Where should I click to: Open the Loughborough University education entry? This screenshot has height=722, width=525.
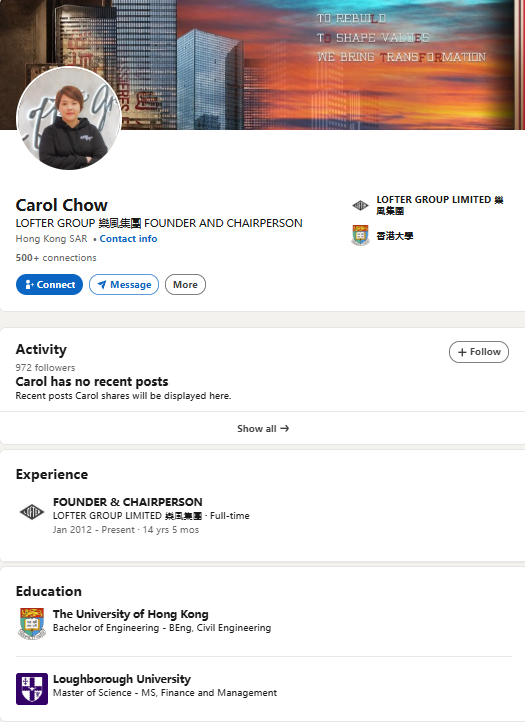coord(122,679)
